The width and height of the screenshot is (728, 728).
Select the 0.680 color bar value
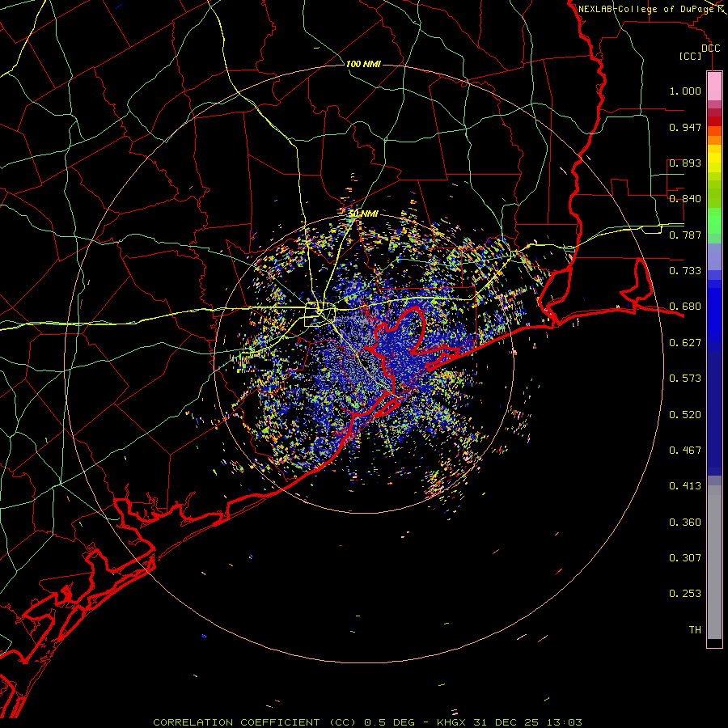pyautogui.click(x=685, y=307)
